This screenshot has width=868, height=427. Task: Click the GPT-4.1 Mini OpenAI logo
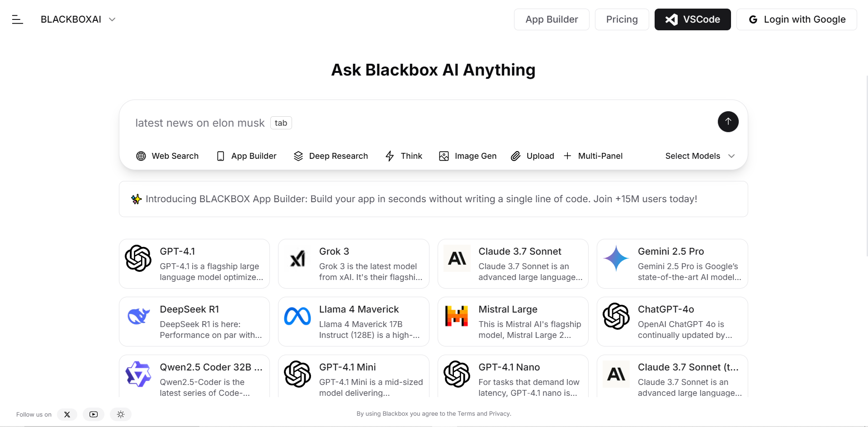[x=297, y=374]
